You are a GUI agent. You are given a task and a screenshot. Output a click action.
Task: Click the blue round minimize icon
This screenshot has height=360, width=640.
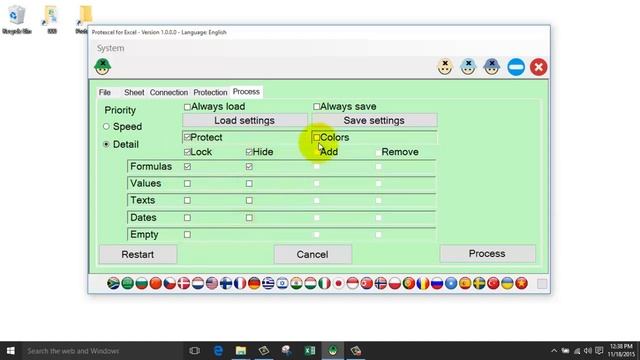516,67
